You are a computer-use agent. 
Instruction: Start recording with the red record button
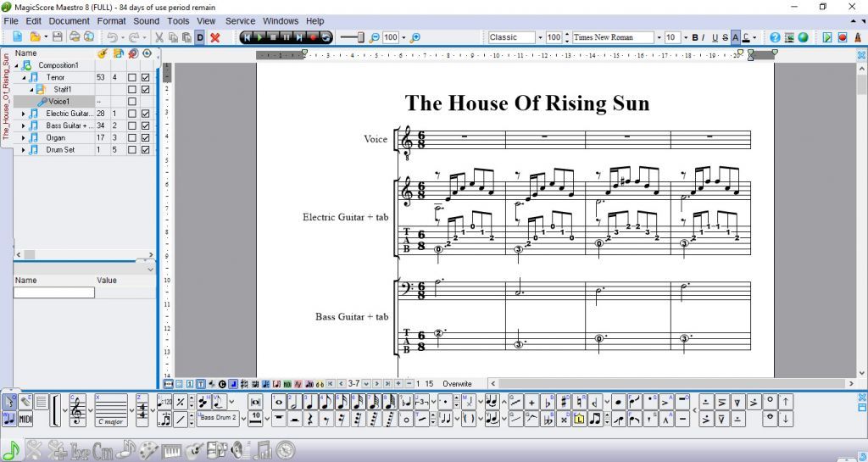tap(313, 37)
